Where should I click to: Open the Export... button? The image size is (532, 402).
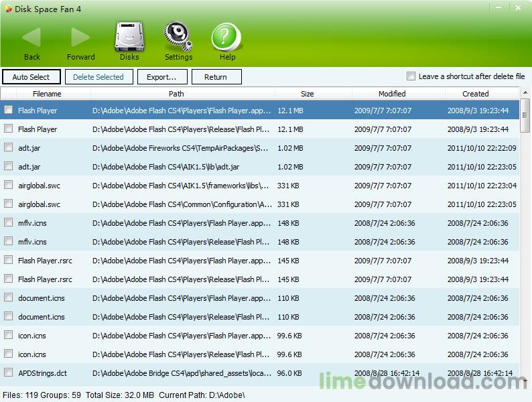[x=162, y=77]
